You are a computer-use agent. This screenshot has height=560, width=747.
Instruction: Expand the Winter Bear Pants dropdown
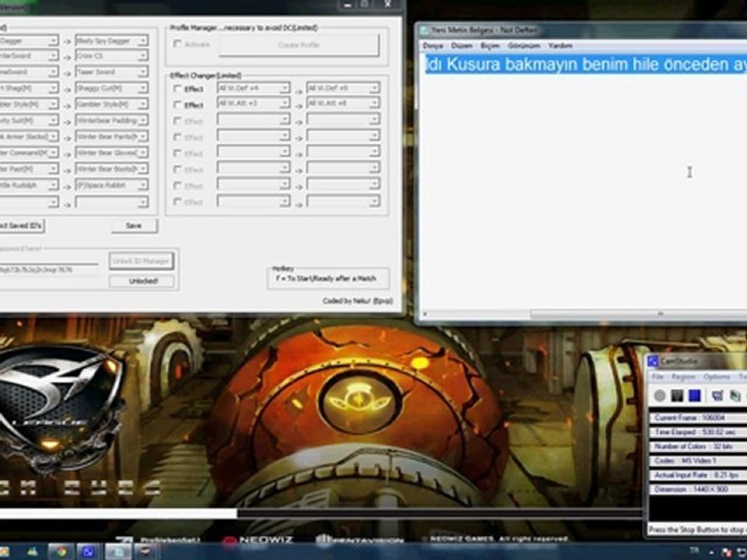142,137
